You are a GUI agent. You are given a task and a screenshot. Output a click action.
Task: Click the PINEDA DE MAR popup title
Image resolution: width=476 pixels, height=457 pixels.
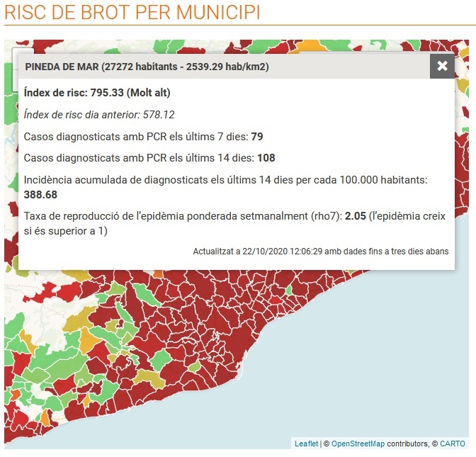147,67
